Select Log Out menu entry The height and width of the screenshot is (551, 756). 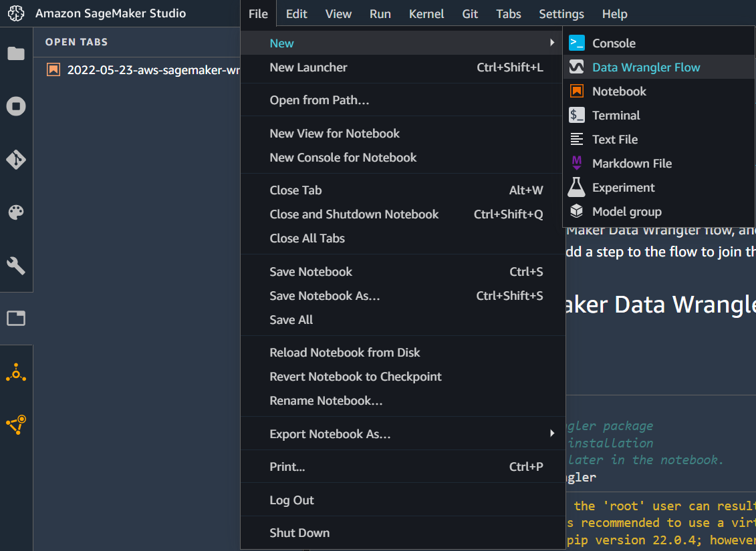click(402, 500)
